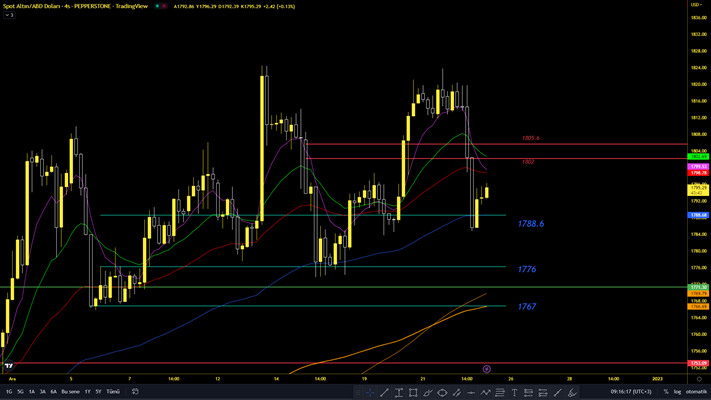The image size is (711, 400).
Task: Select the rectangle shape tool
Action: pos(413,393)
